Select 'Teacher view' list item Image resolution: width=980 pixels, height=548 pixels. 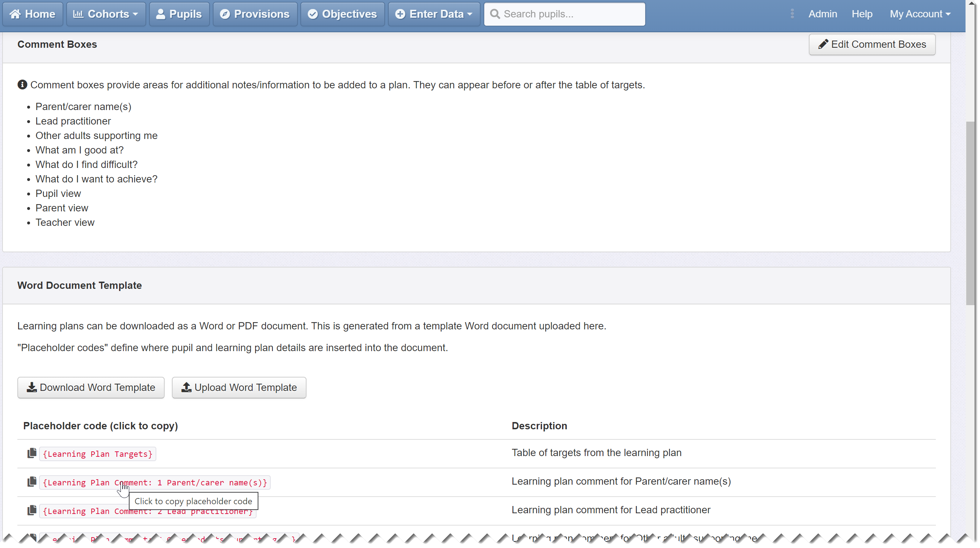65,222
